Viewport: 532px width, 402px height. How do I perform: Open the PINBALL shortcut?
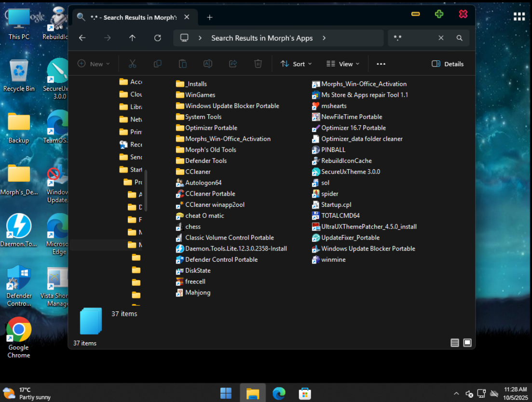333,150
